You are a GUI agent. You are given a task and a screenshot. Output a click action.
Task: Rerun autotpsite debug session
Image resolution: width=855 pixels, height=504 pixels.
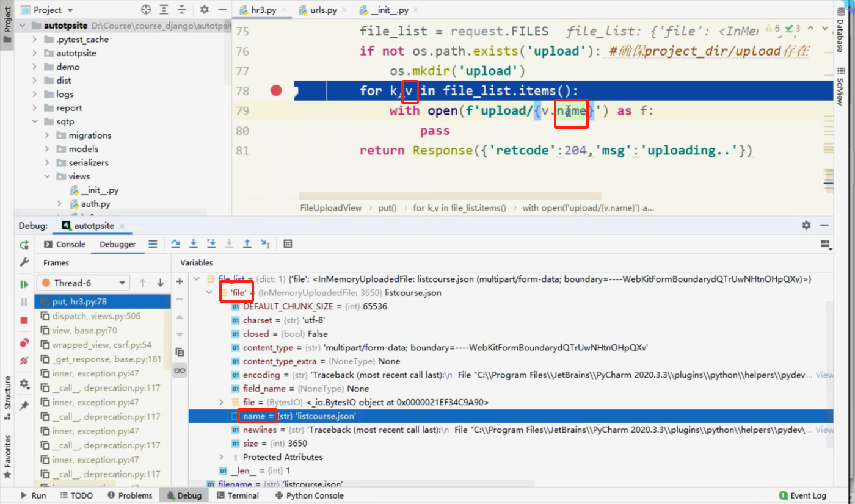pyautogui.click(x=24, y=244)
